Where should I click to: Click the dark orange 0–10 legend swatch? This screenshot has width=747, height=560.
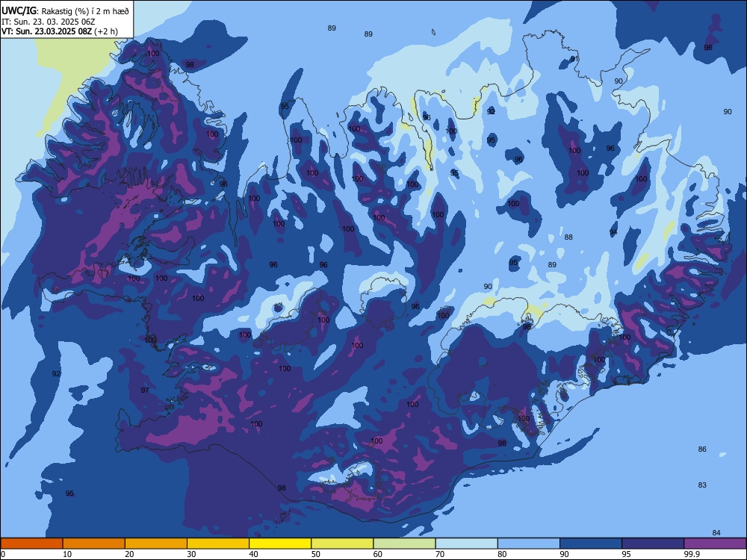(31, 544)
